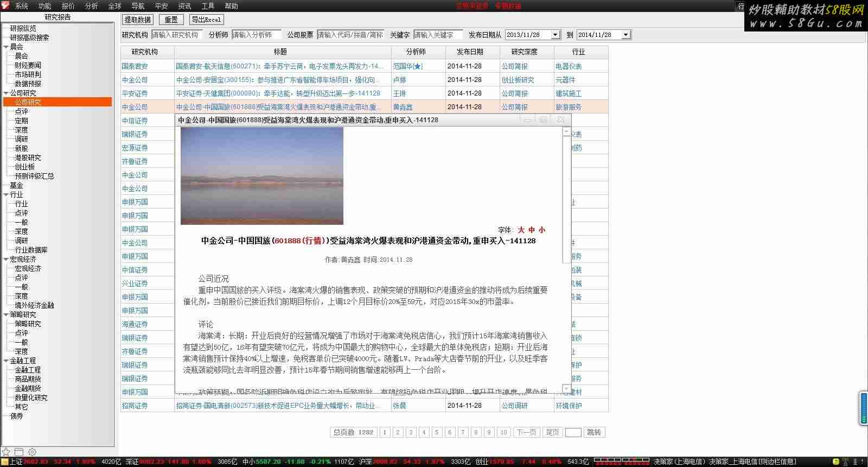Open the end date 2014/11/28 dropdown
The image size is (868, 467).
(626, 35)
